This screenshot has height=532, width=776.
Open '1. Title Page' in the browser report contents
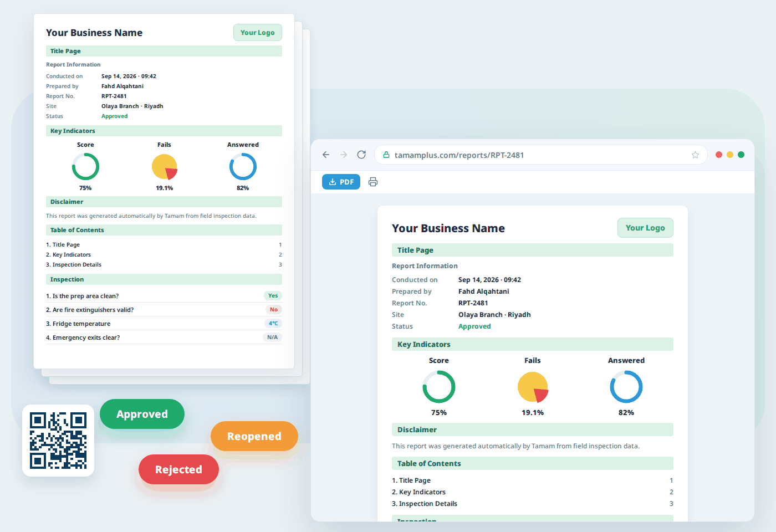tap(411, 480)
